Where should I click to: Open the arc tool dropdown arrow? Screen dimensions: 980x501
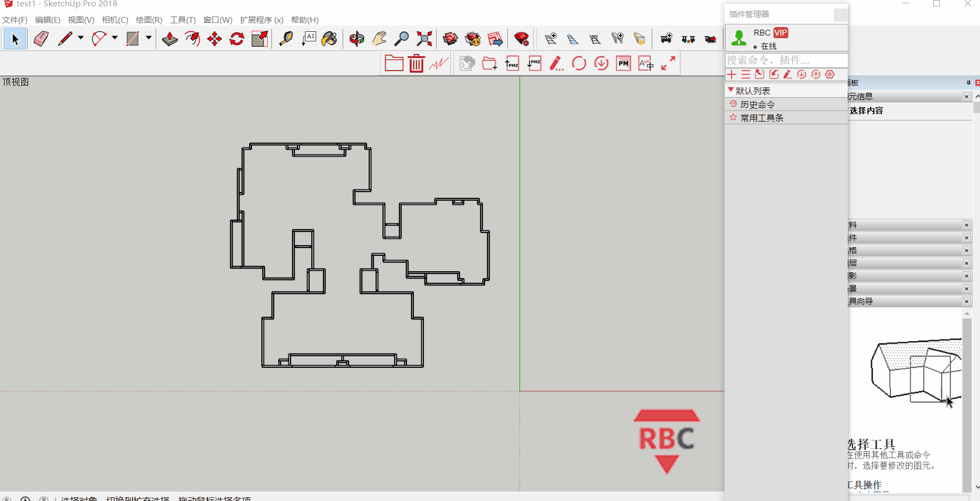(115, 38)
